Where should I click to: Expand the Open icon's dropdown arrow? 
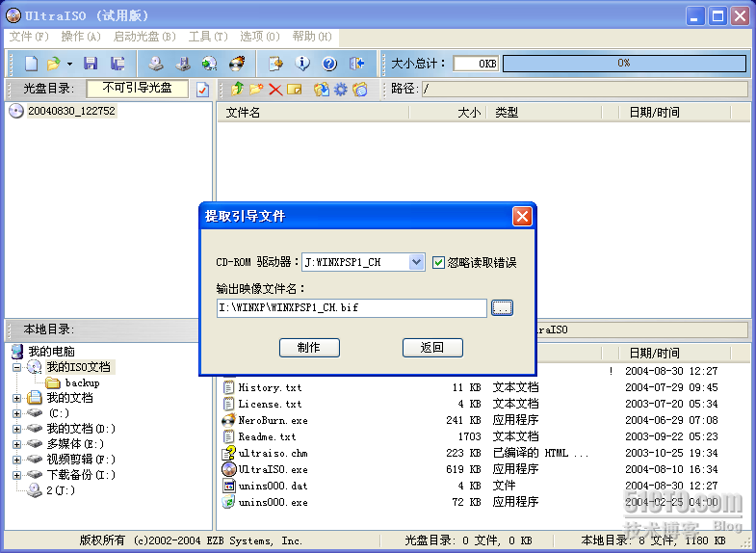(x=70, y=64)
